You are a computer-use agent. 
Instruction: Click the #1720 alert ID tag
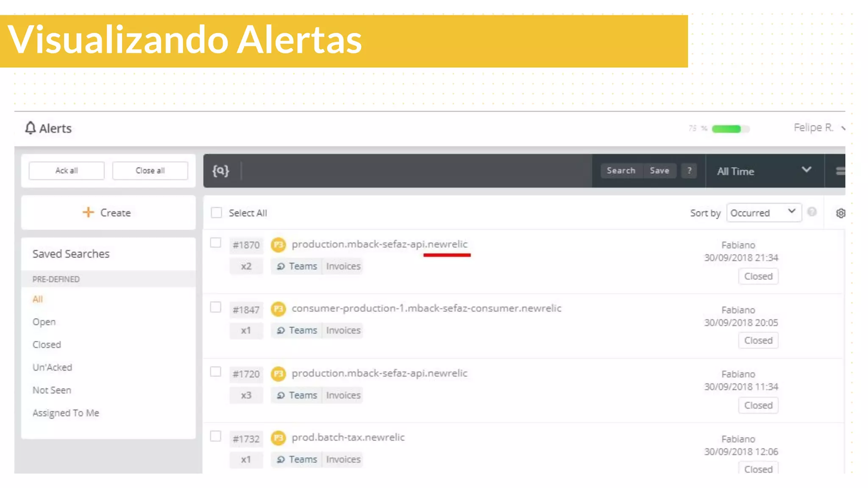246,374
